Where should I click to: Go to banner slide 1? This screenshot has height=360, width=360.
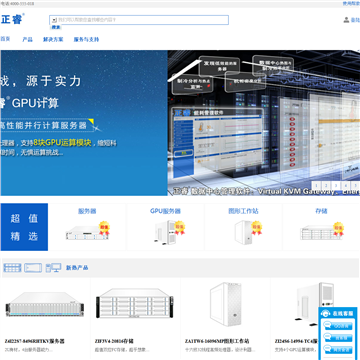(x=316, y=186)
